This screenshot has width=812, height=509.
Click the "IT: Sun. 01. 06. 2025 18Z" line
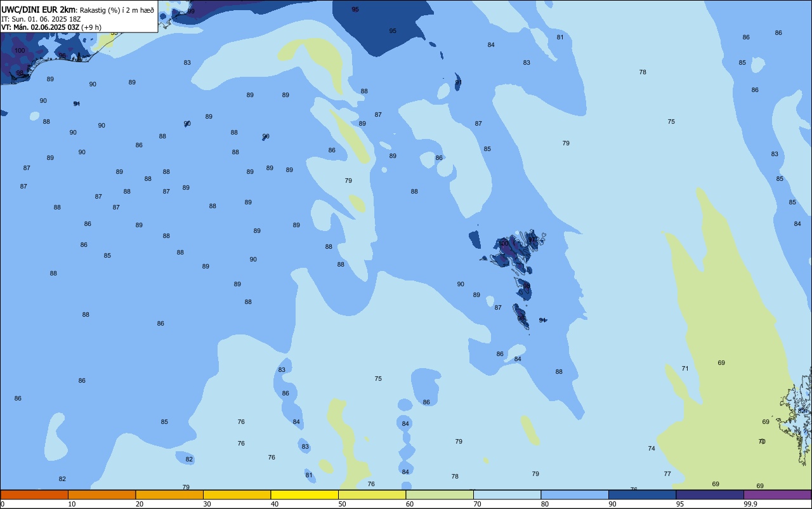click(41, 19)
